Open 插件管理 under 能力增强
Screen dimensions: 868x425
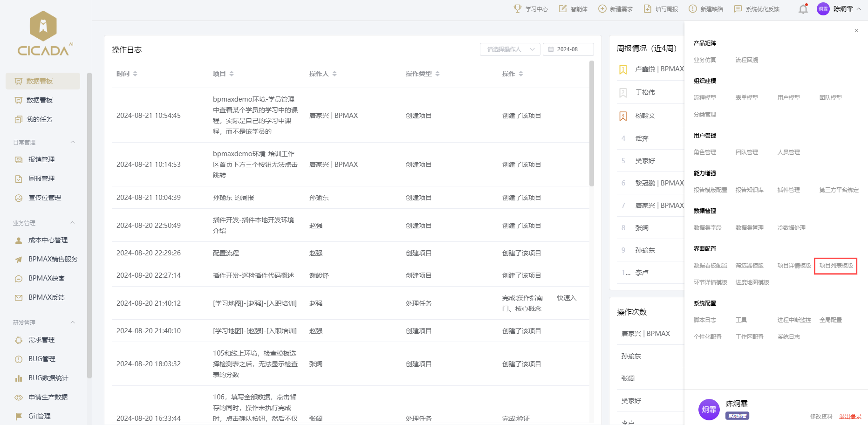pos(788,190)
